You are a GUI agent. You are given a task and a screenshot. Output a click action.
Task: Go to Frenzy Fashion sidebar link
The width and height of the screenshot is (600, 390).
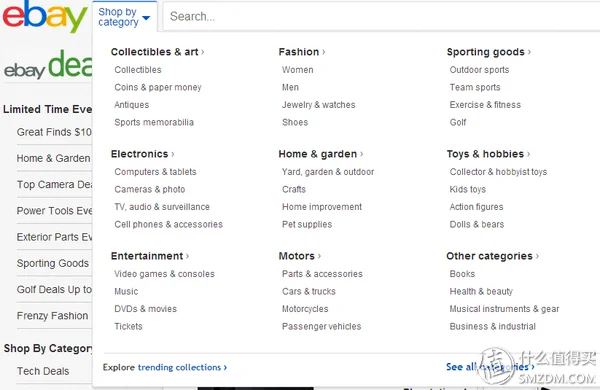tap(52, 316)
